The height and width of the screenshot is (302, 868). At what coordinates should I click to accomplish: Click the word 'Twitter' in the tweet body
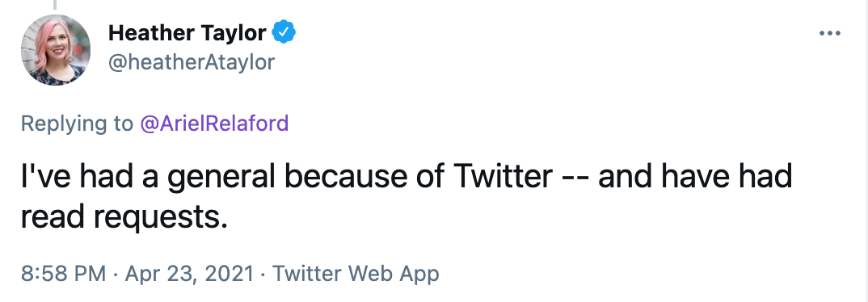502,177
